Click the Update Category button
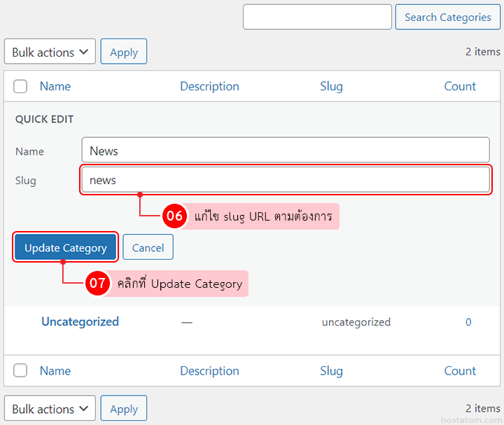504x425 pixels. point(65,247)
